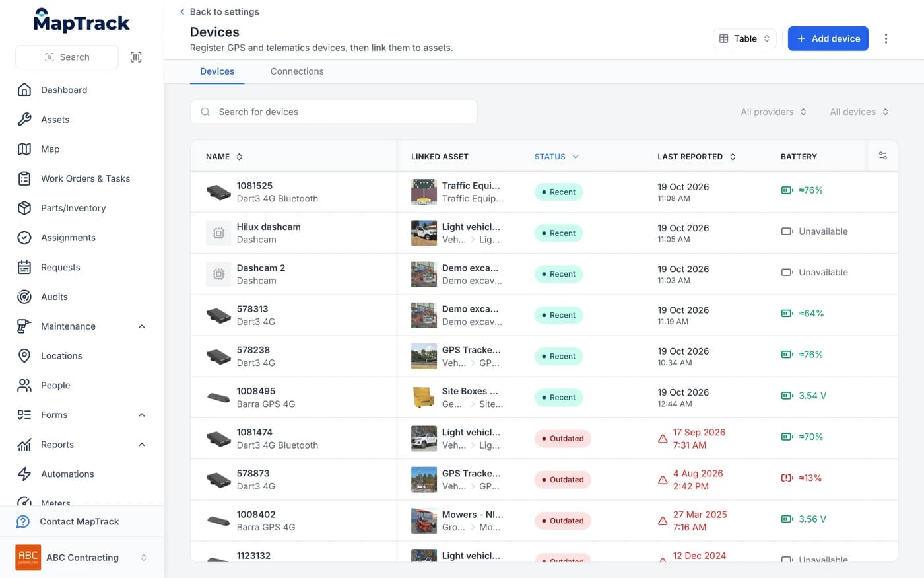Open the three-dot more options menu
Screen dimensions: 924x578
coord(886,38)
